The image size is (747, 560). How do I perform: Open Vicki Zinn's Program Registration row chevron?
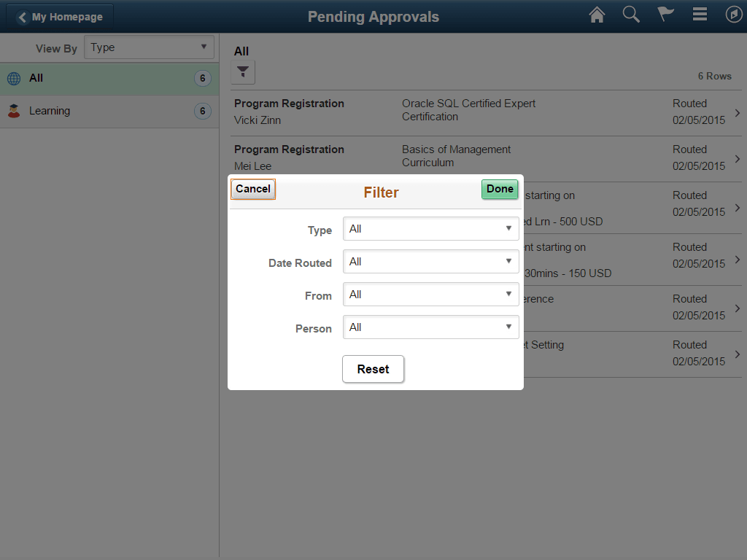click(x=737, y=113)
